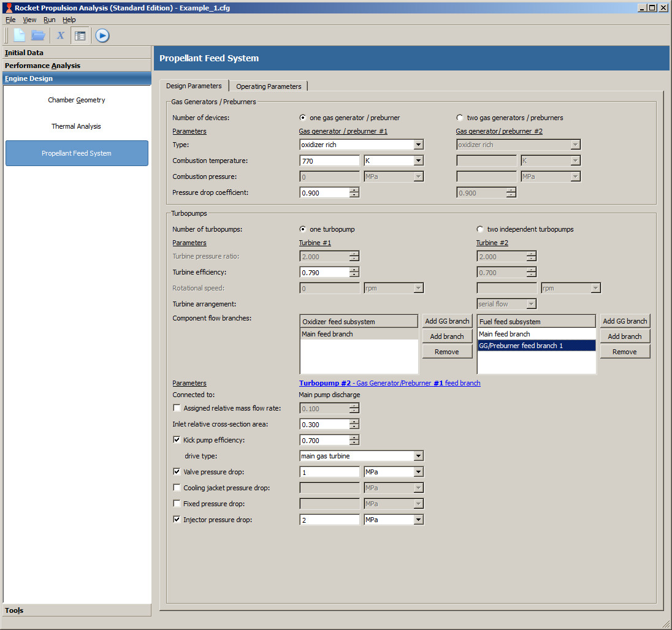
Task: Toggle the panel layout toolbar icon
Action: (80, 36)
